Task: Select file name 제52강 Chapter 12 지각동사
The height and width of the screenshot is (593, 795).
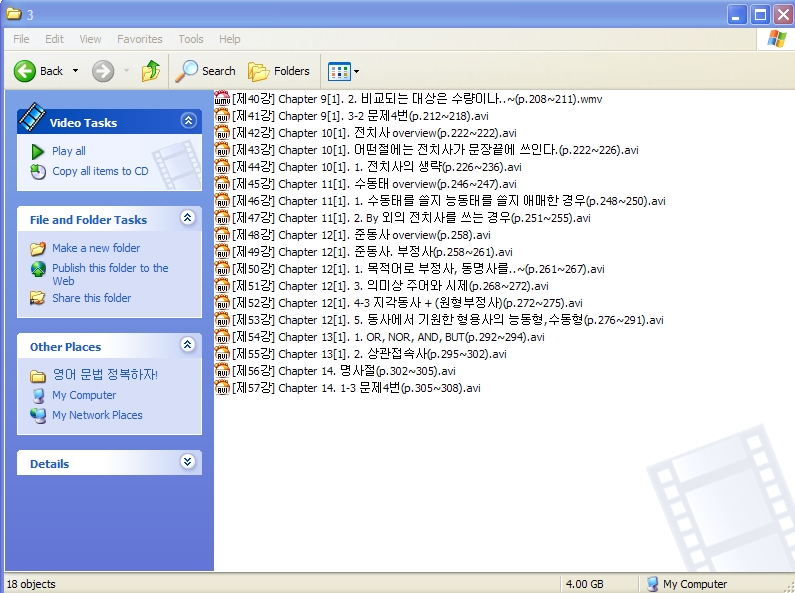Action: click(407, 303)
